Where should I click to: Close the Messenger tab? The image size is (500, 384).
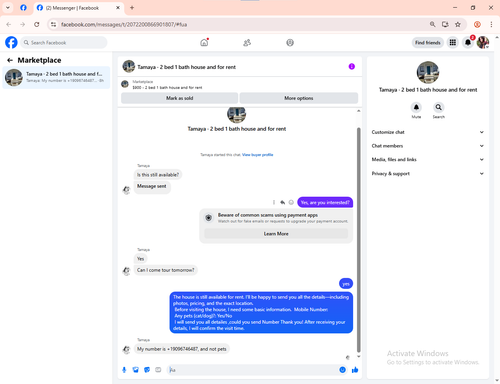pyautogui.click(x=118, y=8)
